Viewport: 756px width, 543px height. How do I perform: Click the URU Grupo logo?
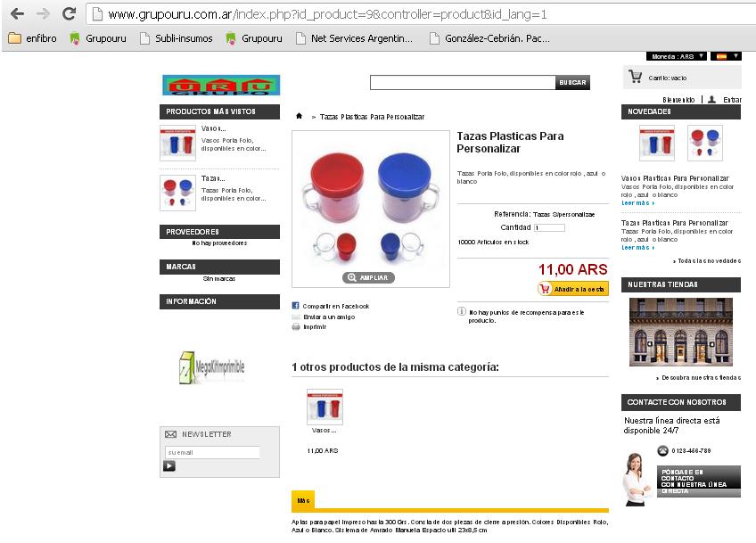(x=221, y=86)
